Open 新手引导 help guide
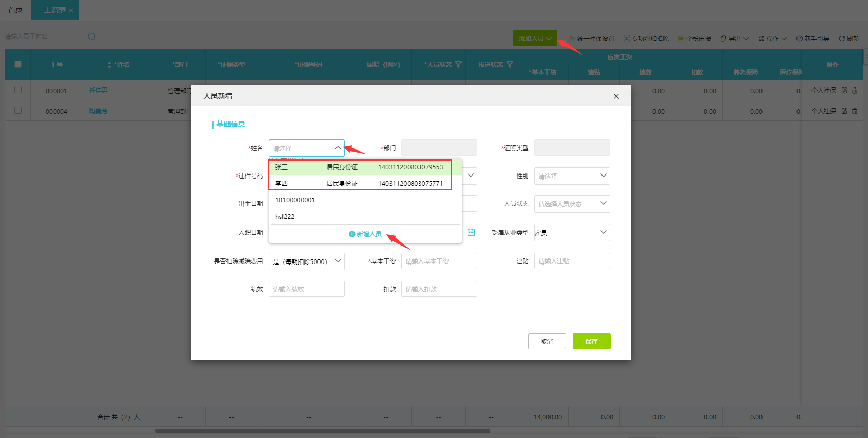Image resolution: width=868 pixels, height=438 pixels. pos(812,39)
